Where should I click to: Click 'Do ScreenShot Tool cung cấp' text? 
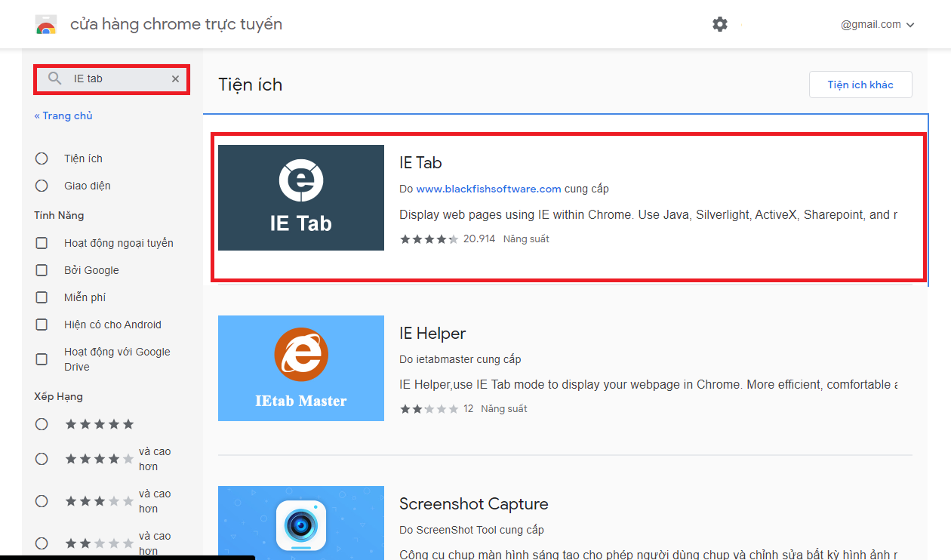[472, 530]
